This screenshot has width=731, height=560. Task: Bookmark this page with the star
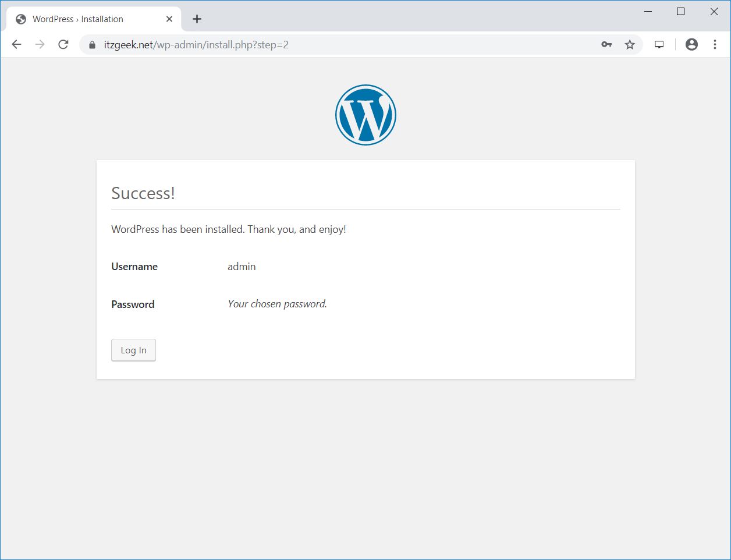(x=630, y=44)
